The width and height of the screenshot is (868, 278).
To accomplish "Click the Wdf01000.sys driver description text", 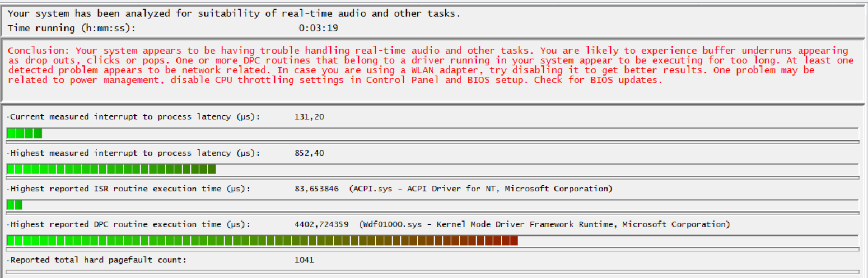I will [x=544, y=224].
